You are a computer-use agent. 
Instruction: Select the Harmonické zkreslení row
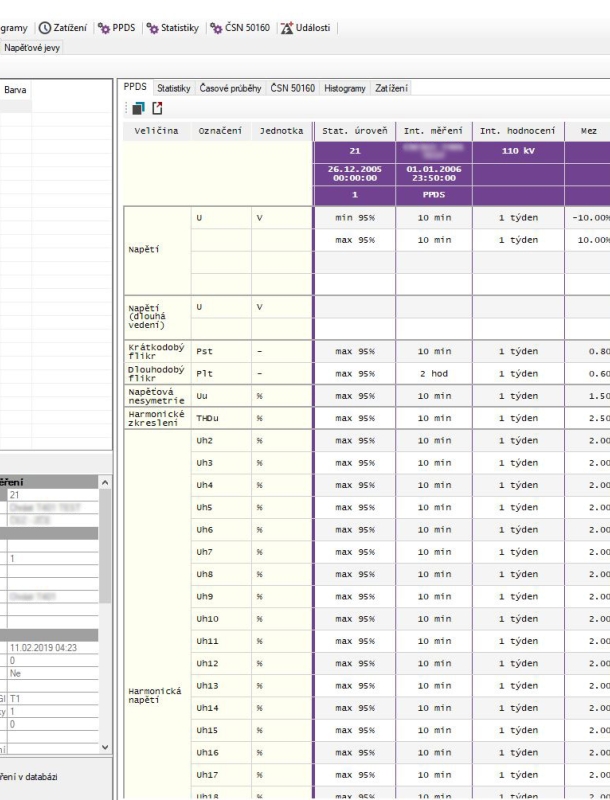(157, 418)
